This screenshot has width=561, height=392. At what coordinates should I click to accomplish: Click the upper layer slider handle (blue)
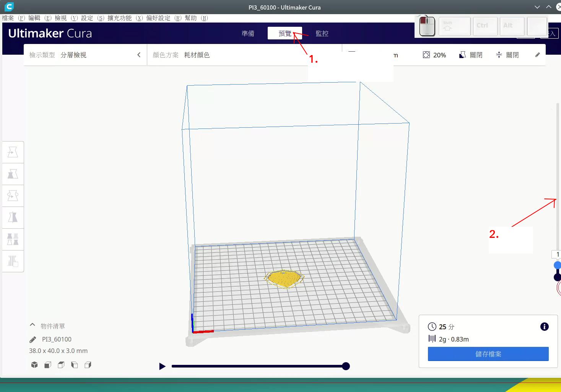[x=558, y=265]
